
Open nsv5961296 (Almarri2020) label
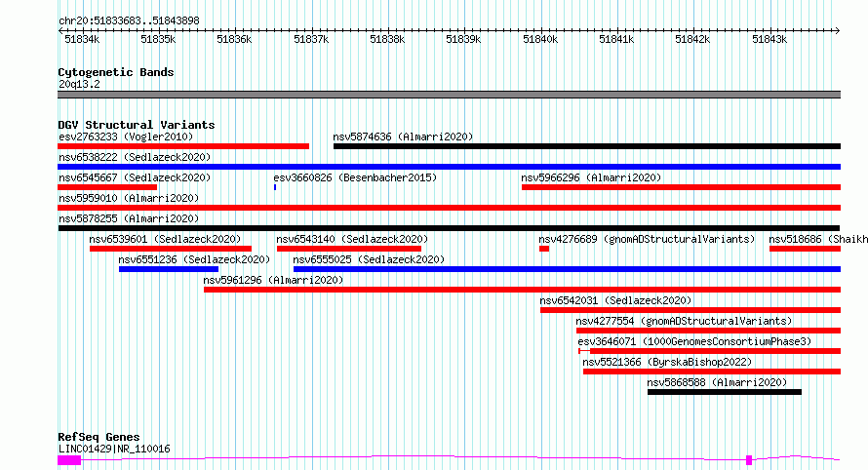coord(273,280)
